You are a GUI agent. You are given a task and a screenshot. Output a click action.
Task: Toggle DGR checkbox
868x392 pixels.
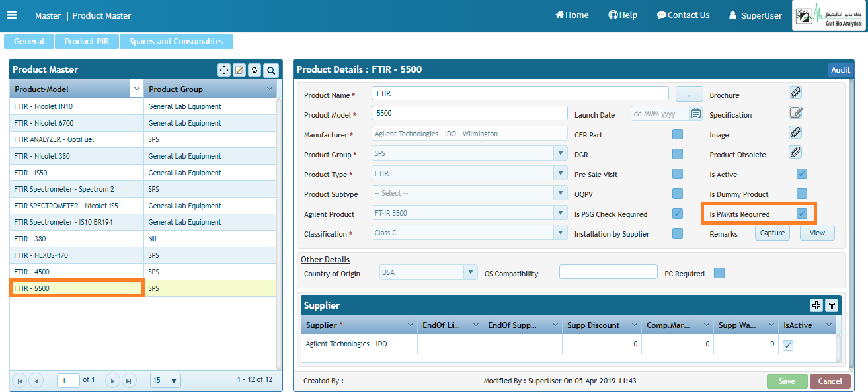point(678,154)
